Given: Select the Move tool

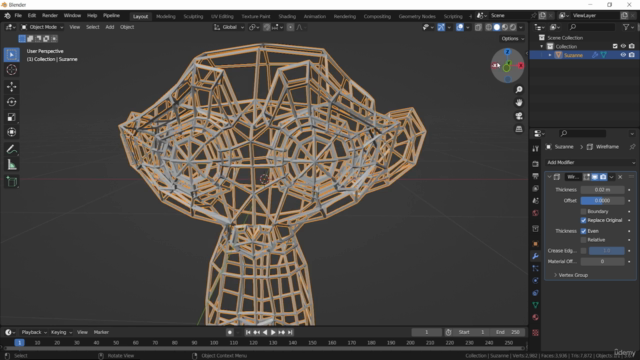Looking at the screenshot, I should point(11,87).
